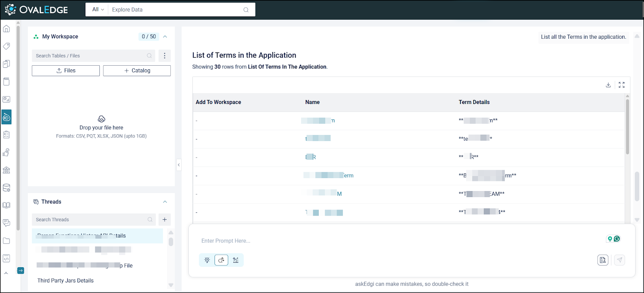The image size is (644, 293).
Task: Expand the results table to fullscreen
Action: coord(621,85)
